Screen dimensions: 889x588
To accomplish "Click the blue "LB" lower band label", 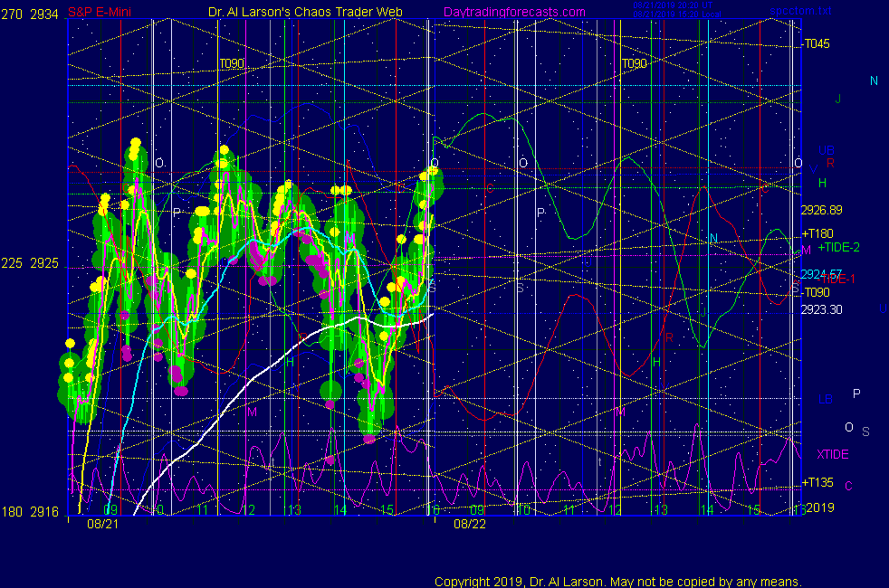I will (x=826, y=399).
